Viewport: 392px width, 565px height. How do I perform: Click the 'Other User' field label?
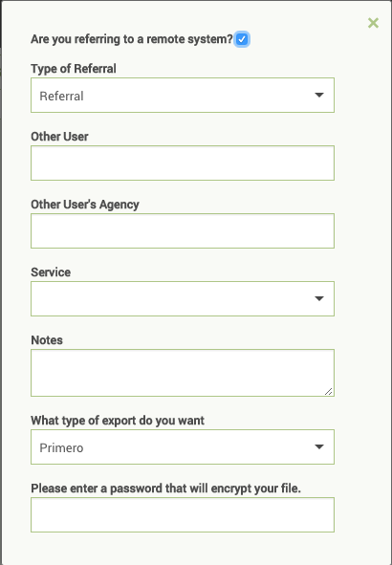pos(60,137)
